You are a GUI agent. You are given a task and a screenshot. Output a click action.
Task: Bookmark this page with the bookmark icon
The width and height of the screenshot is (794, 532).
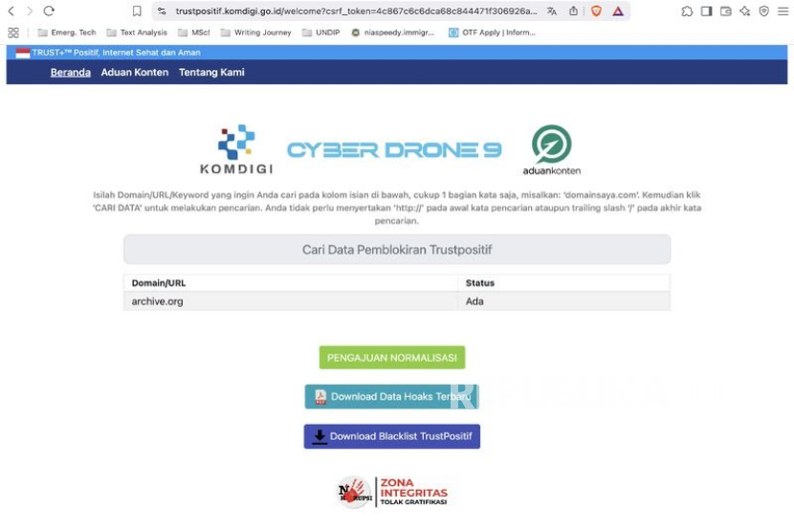coord(137,11)
